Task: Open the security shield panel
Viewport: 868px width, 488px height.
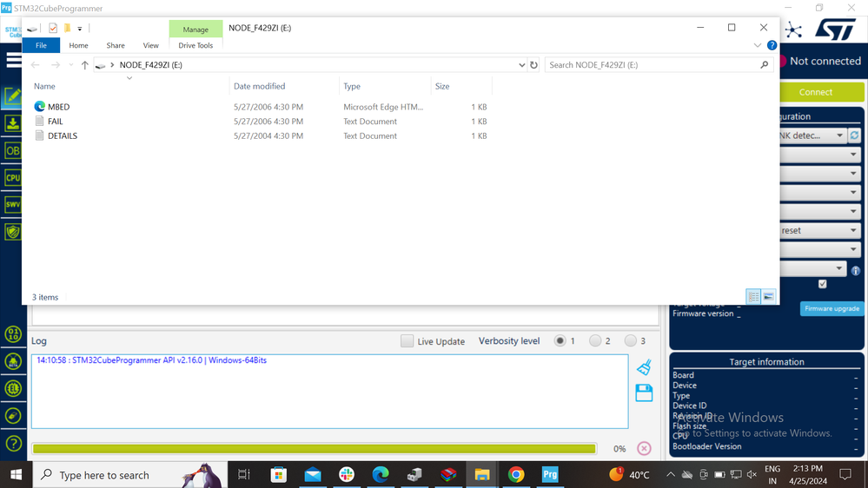Action: (12, 231)
